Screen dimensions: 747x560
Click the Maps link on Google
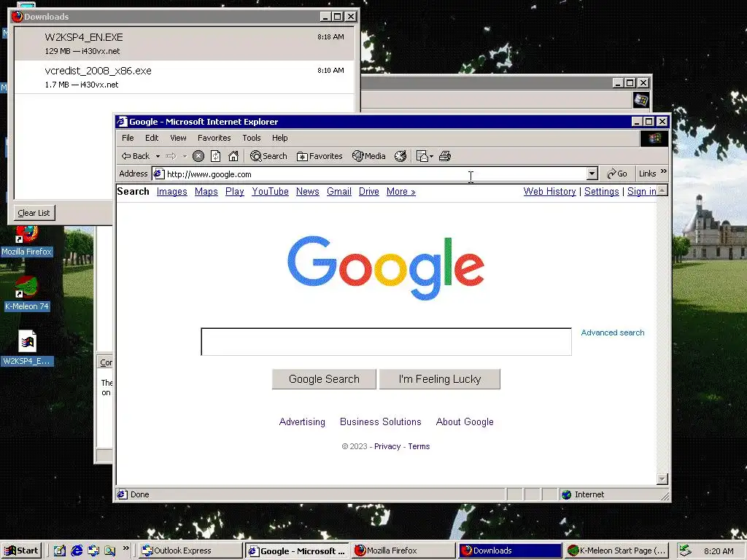206,192
